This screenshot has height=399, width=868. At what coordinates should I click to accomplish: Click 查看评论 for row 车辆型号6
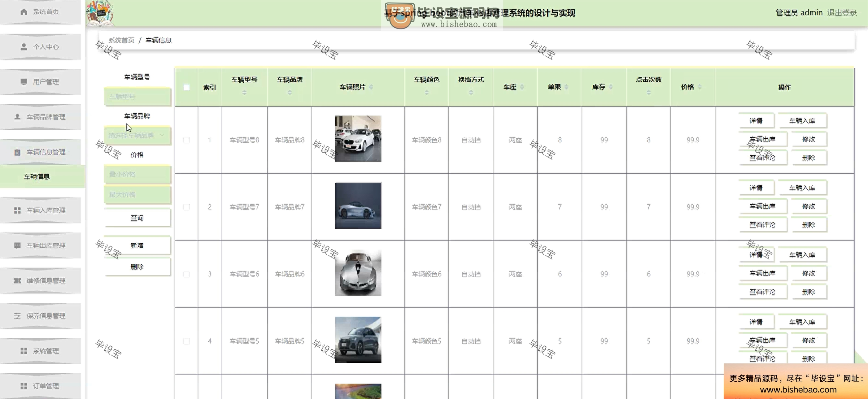(x=762, y=292)
